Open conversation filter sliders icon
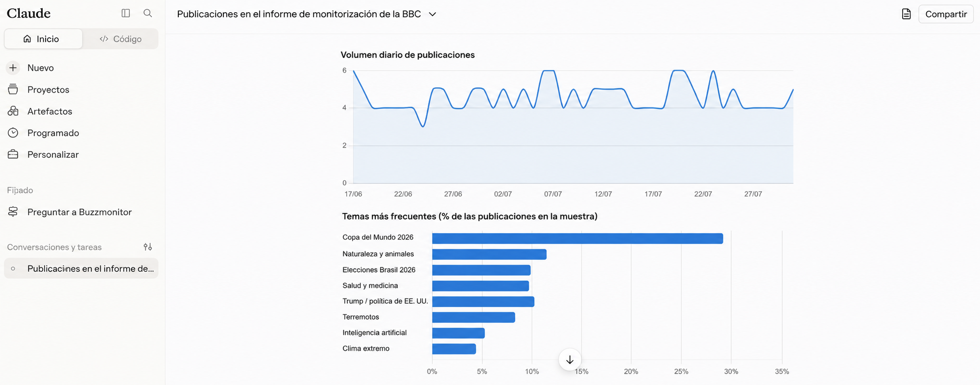 click(148, 247)
